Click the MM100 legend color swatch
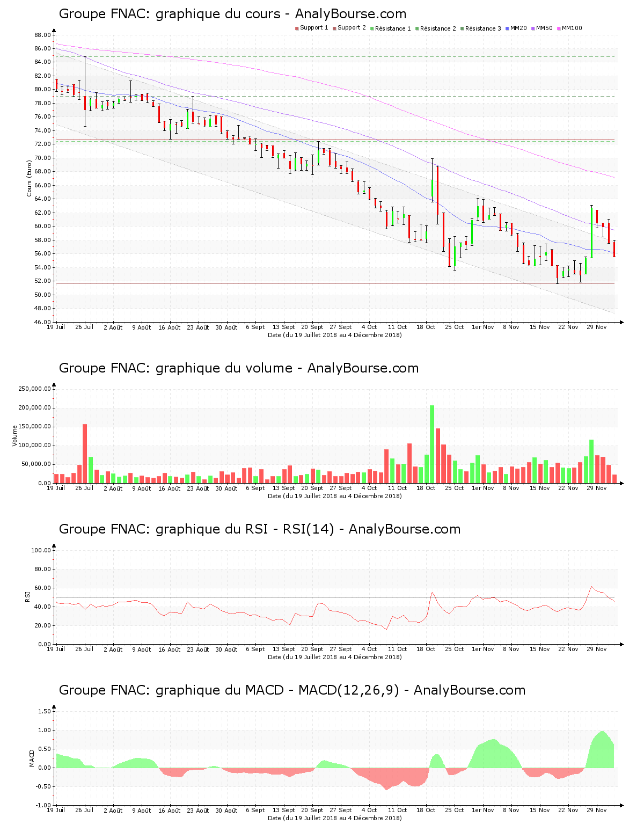Image resolution: width=644 pixels, height=832 pixels. (x=559, y=28)
